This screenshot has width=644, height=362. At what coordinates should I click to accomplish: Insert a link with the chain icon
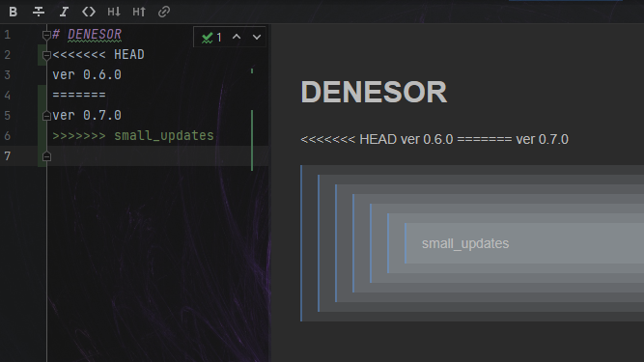pyautogui.click(x=164, y=12)
